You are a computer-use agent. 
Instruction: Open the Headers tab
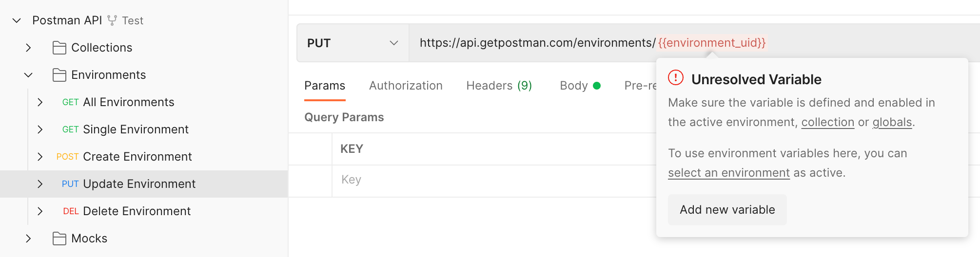499,86
